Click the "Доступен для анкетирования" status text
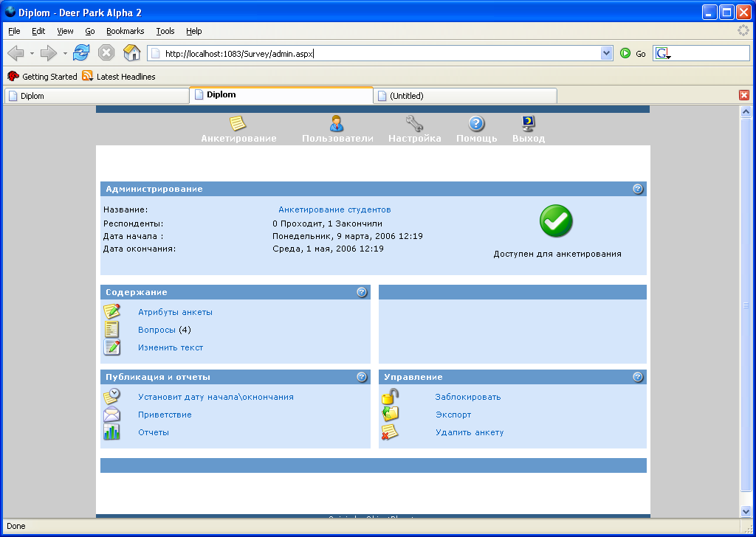Screen dimensions: 756x537 [557, 254]
